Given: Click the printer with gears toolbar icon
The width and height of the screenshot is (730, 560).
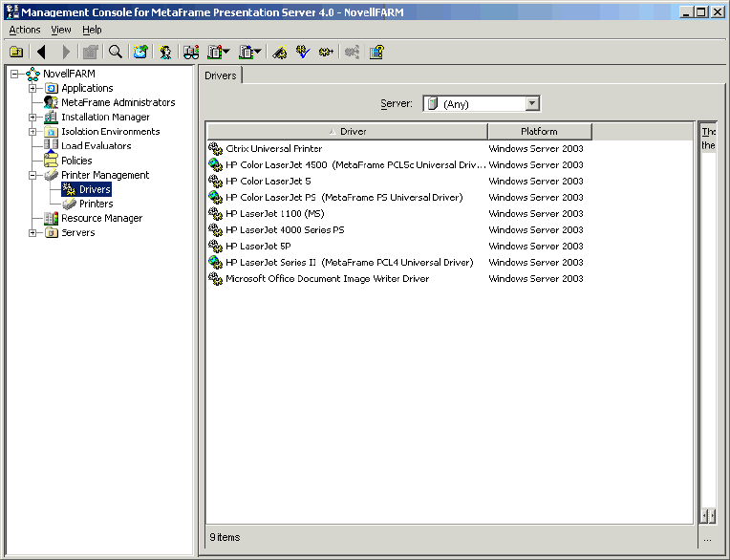Looking at the screenshot, I should coord(279,52).
